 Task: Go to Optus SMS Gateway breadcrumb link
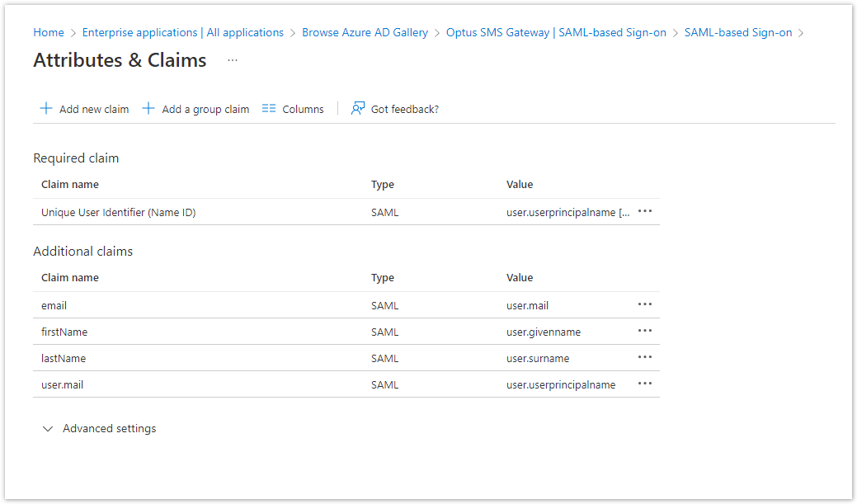(556, 33)
